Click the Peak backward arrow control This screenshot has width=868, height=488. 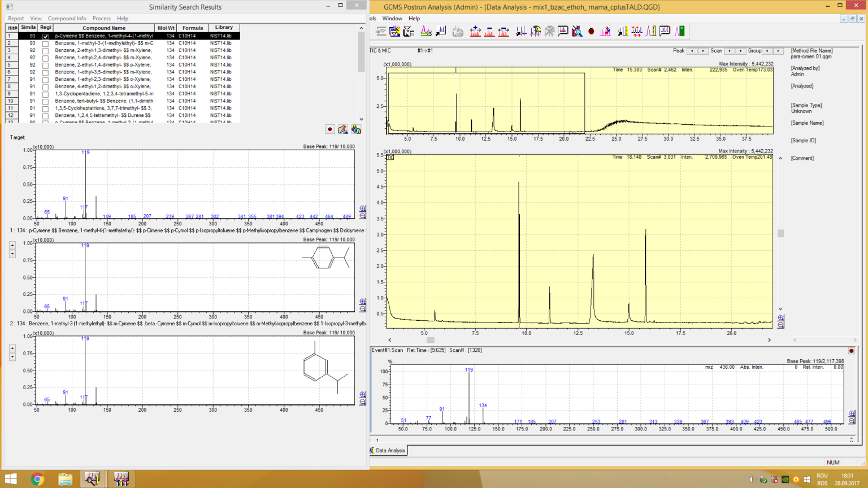point(693,50)
